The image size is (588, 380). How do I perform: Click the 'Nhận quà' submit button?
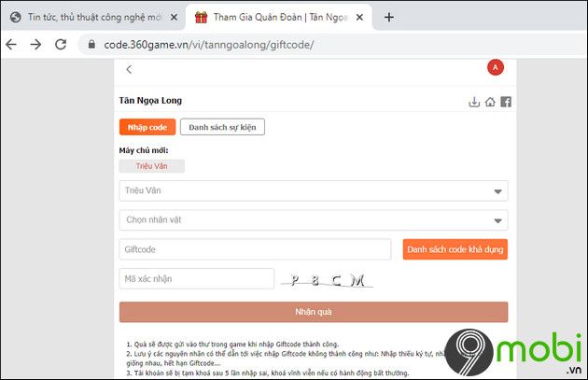tap(314, 312)
